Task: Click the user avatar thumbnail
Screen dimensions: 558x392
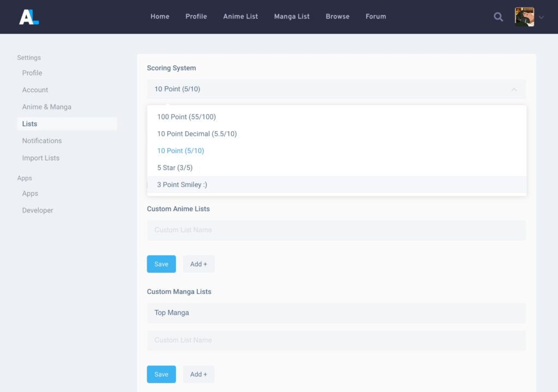Action: [x=524, y=17]
